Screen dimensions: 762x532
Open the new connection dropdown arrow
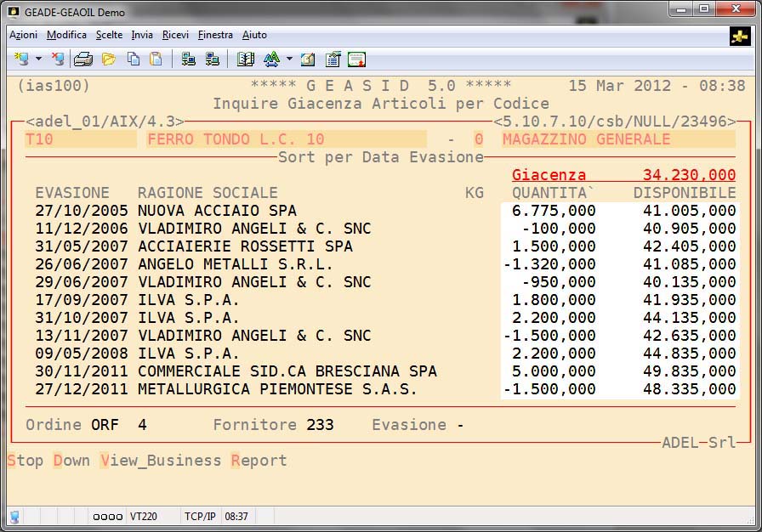pos(38,59)
